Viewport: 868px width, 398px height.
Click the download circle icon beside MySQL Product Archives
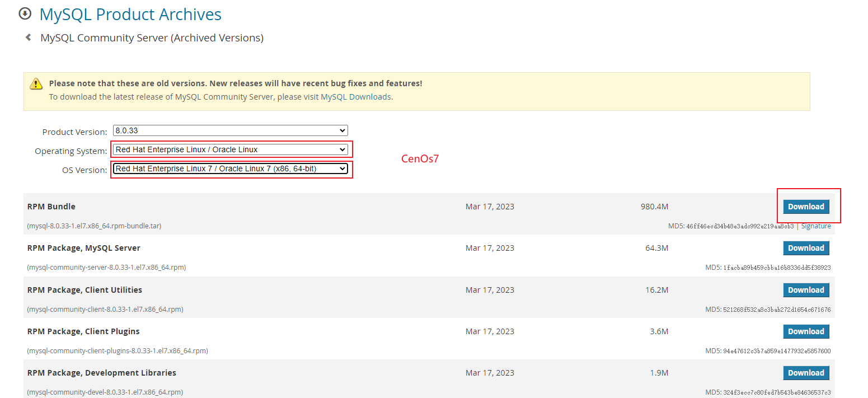25,13
